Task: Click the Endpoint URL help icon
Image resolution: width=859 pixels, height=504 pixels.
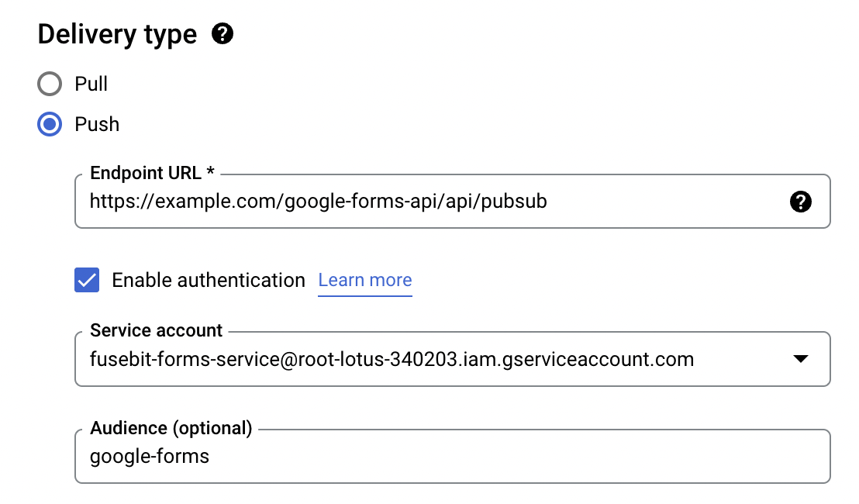Action: click(x=801, y=202)
